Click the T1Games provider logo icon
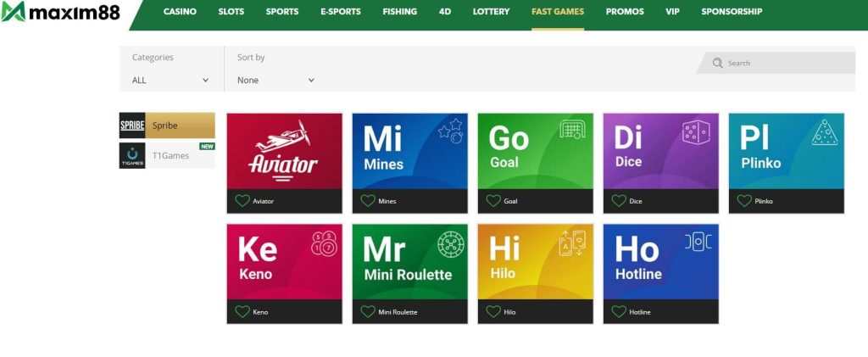 tap(132, 155)
